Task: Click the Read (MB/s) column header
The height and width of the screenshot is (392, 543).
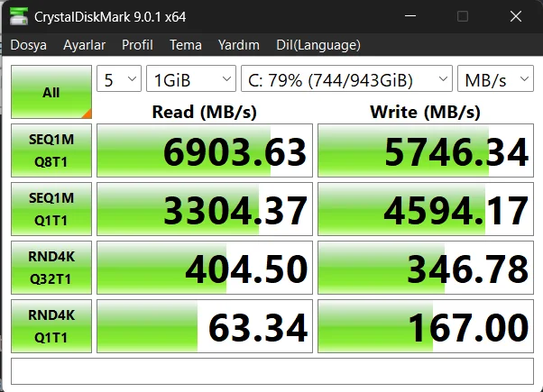Action: 205,112
